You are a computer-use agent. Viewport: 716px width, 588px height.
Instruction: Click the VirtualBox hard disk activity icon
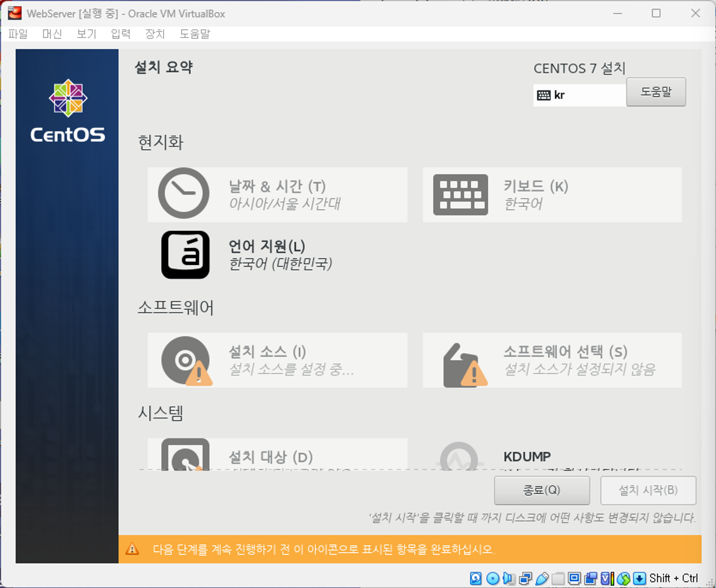[476, 579]
